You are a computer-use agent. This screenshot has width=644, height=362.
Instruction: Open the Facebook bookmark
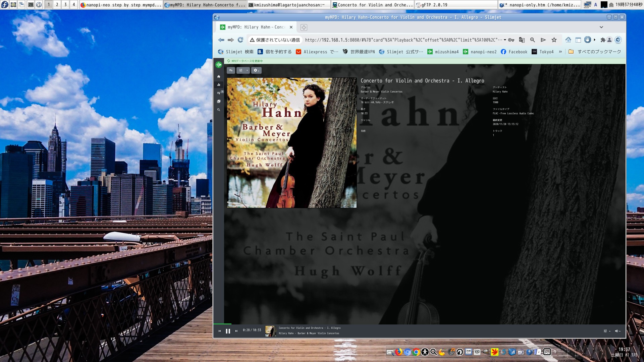coord(514,52)
